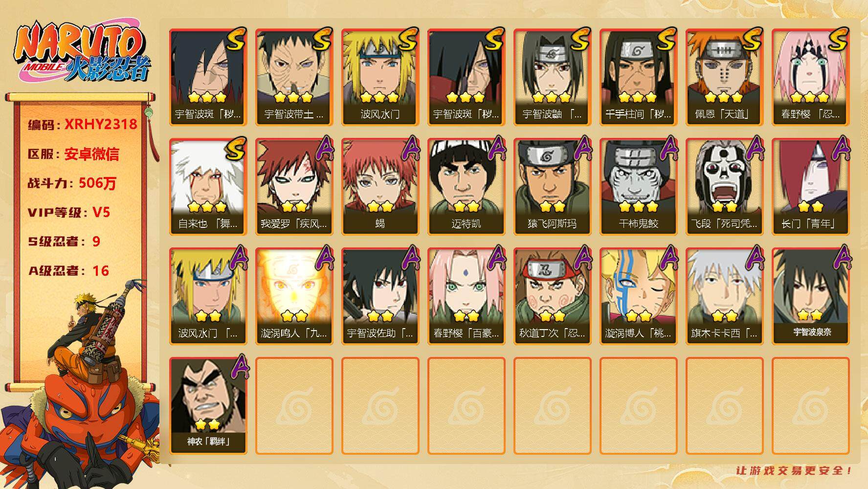Click the Naruto riding toad illustration

[81, 386]
